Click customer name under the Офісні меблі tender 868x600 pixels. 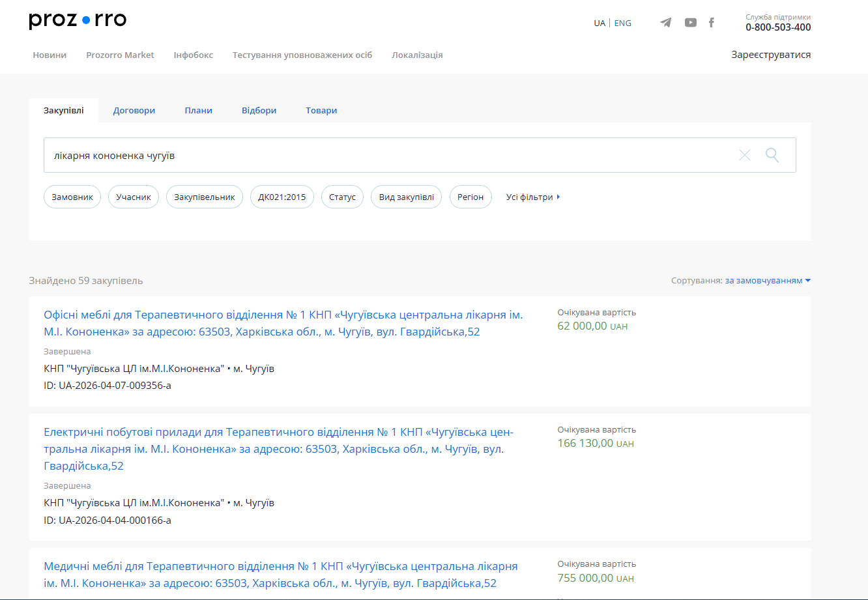click(134, 369)
